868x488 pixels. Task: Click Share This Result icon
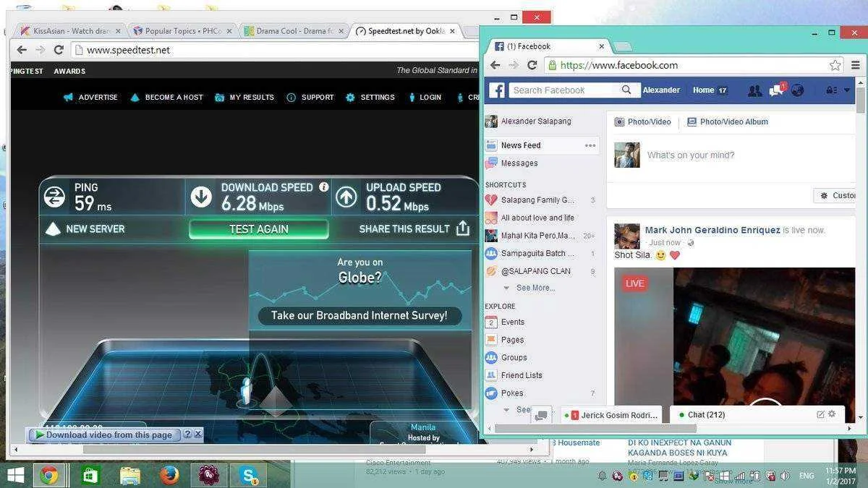(463, 228)
